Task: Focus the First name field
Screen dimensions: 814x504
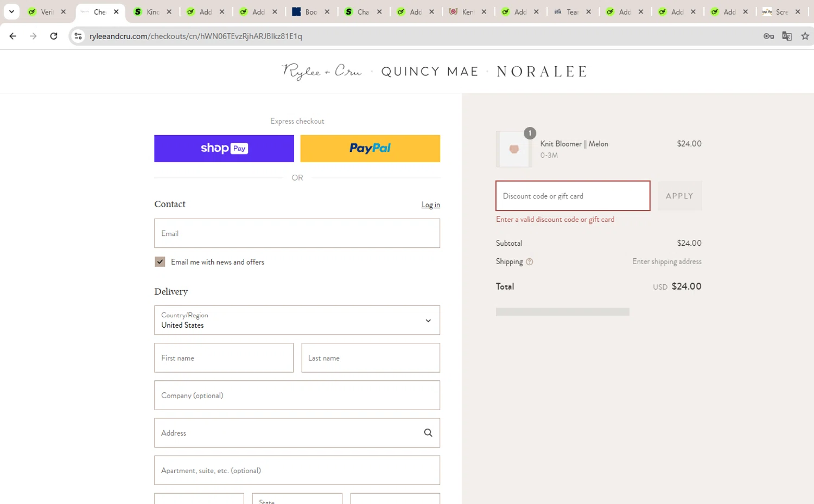Action: (224, 358)
